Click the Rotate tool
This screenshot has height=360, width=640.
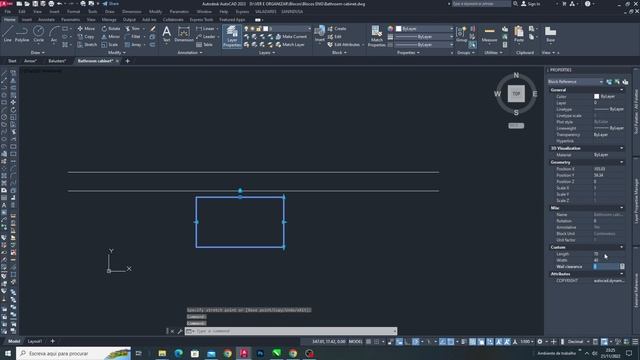coord(111,29)
